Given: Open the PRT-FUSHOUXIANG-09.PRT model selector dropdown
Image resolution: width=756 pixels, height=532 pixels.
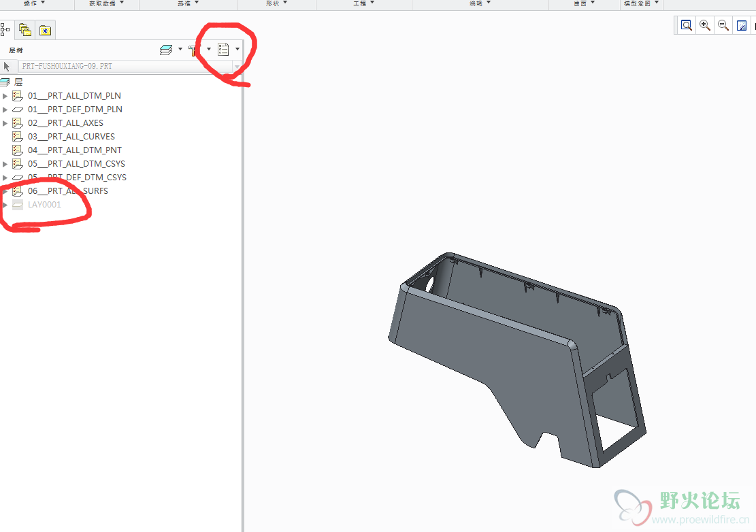Looking at the screenshot, I should (x=237, y=67).
